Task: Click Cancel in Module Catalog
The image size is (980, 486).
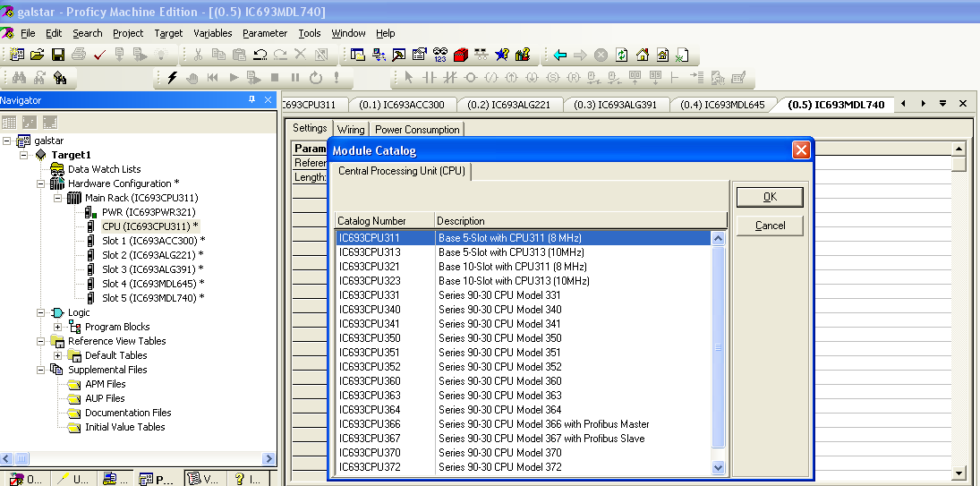Action: pyautogui.click(x=770, y=226)
